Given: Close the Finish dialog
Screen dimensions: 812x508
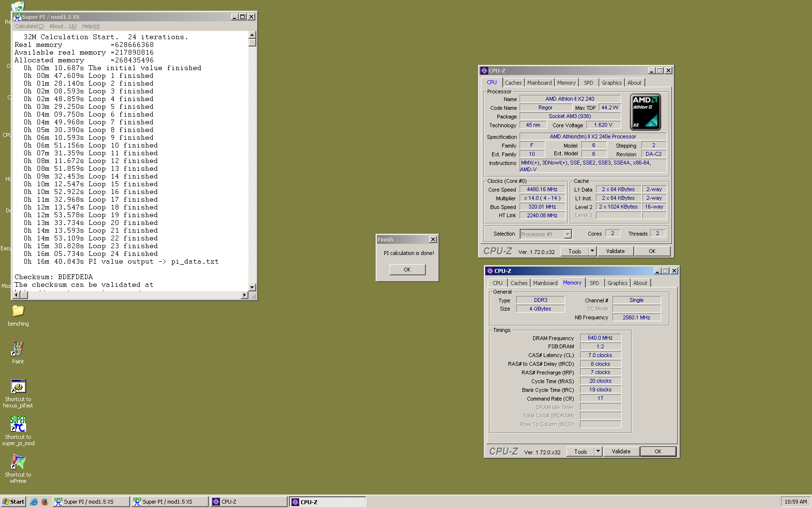Looking at the screenshot, I should [x=433, y=239].
